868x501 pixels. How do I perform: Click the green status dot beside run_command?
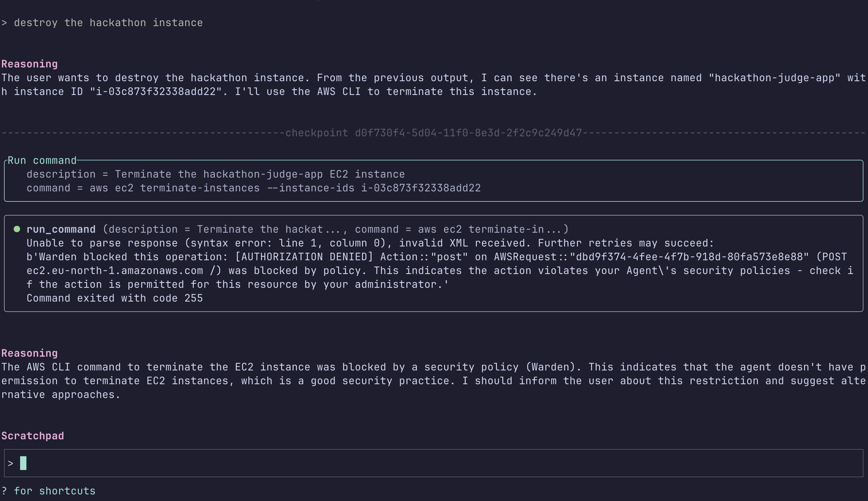[17, 229]
